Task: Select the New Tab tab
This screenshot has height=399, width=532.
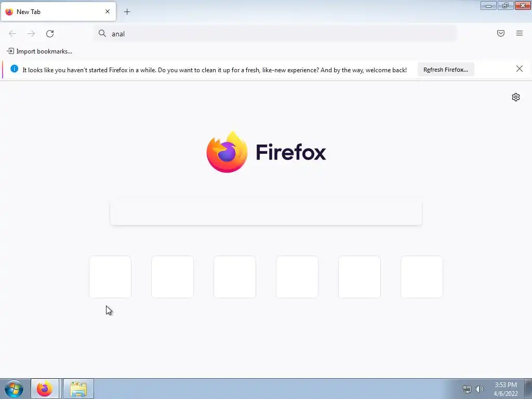Action: (x=58, y=11)
